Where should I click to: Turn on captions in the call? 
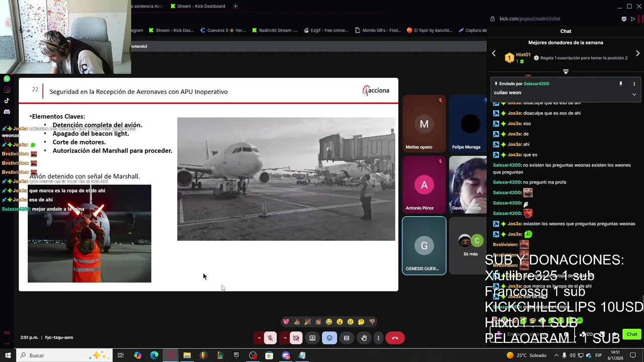347,338
